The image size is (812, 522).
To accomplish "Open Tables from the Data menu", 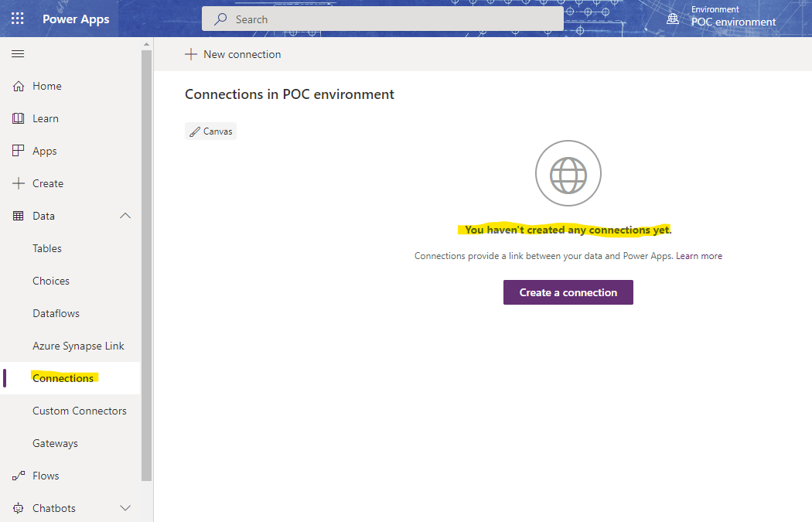I will [46, 247].
